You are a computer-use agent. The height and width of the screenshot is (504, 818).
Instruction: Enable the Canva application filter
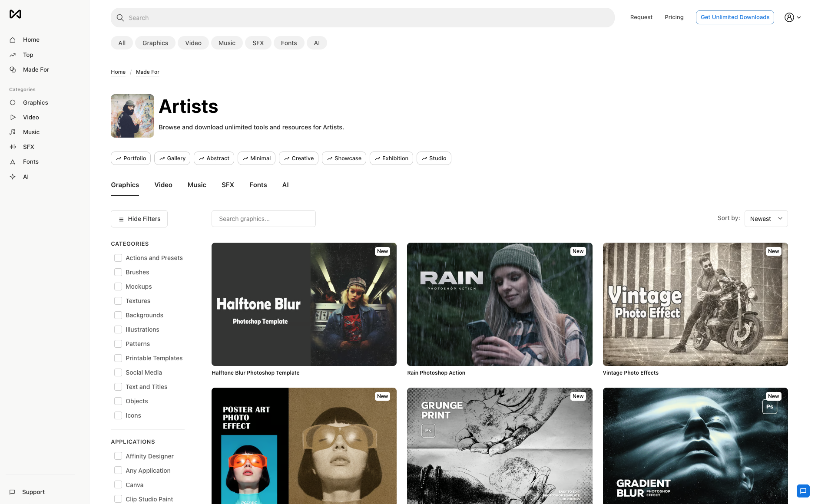point(118,484)
